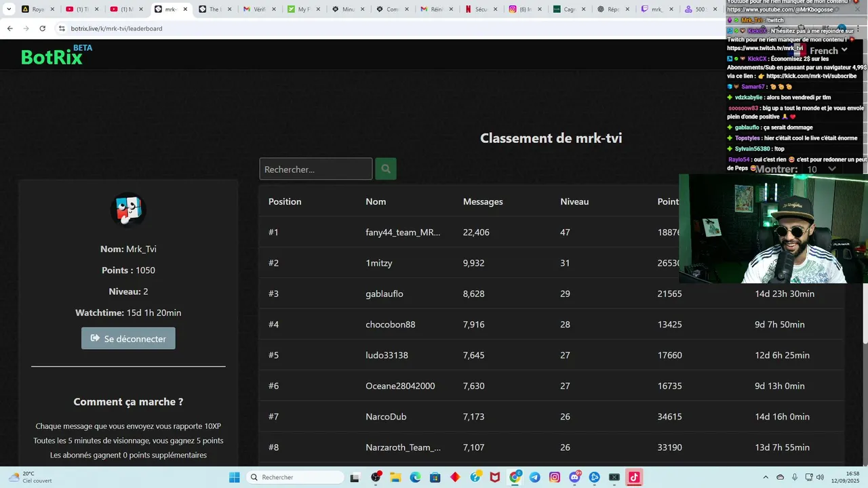Image resolution: width=868 pixels, height=488 pixels.
Task: Click the username 1mitzy
Action: tap(379, 263)
